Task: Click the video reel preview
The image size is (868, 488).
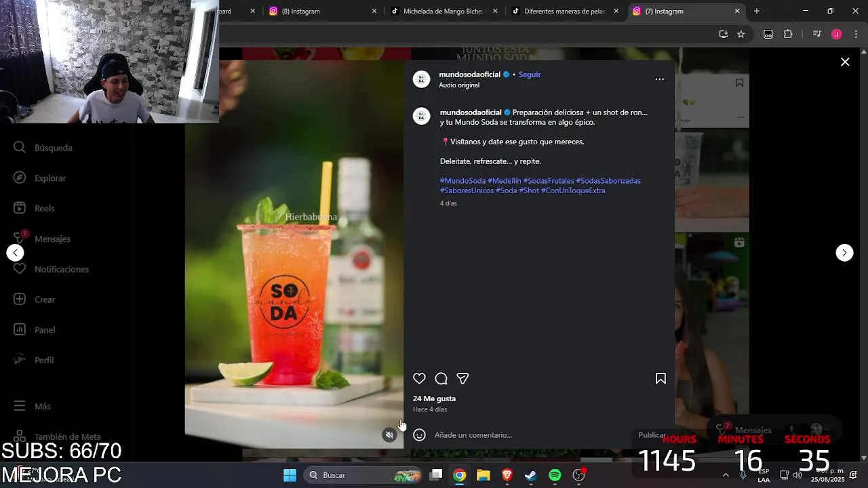Action: pos(294,254)
